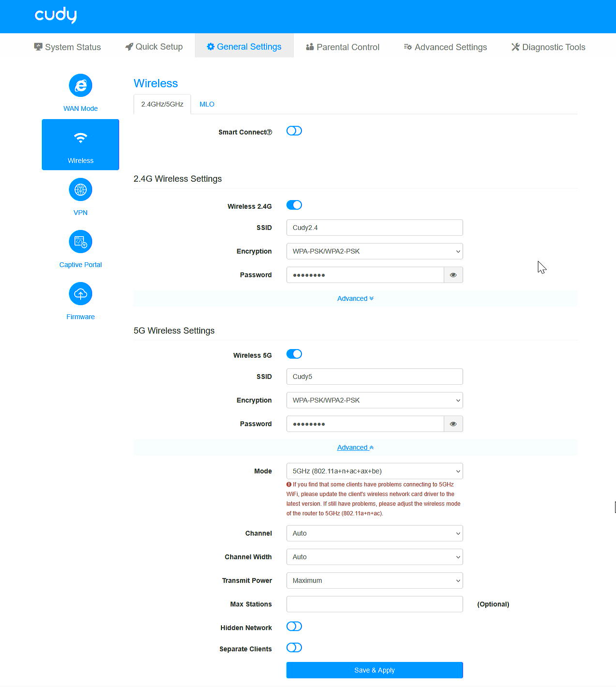Image resolution: width=616 pixels, height=687 pixels.
Task: Open the VPN sidebar icon
Action: [81, 190]
